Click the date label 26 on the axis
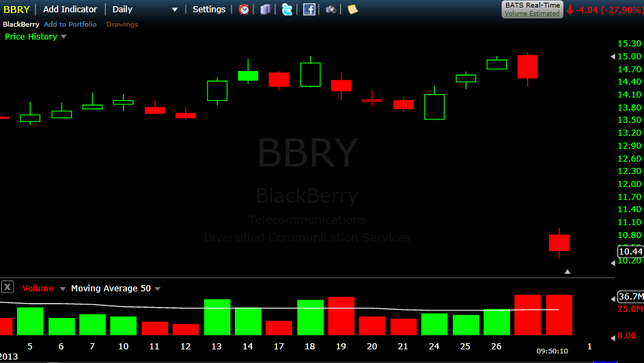 pos(496,346)
